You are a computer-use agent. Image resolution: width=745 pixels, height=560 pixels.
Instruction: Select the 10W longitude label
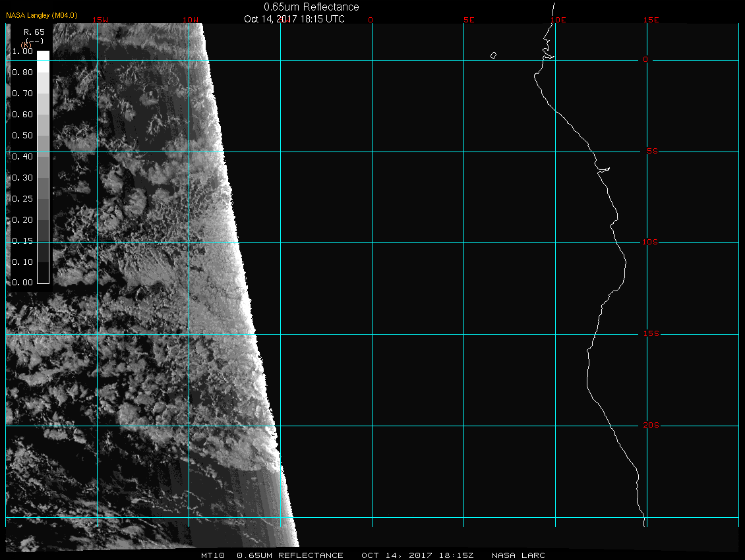pyautogui.click(x=191, y=20)
